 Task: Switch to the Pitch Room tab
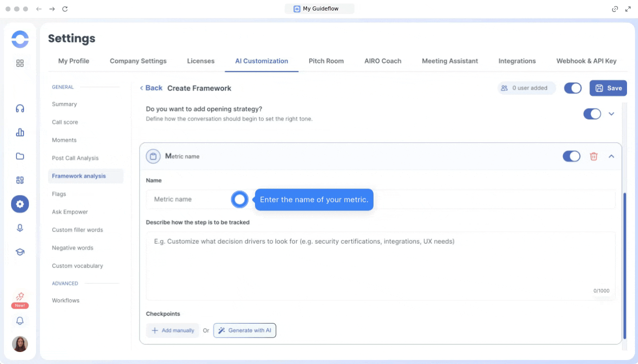coord(326,61)
